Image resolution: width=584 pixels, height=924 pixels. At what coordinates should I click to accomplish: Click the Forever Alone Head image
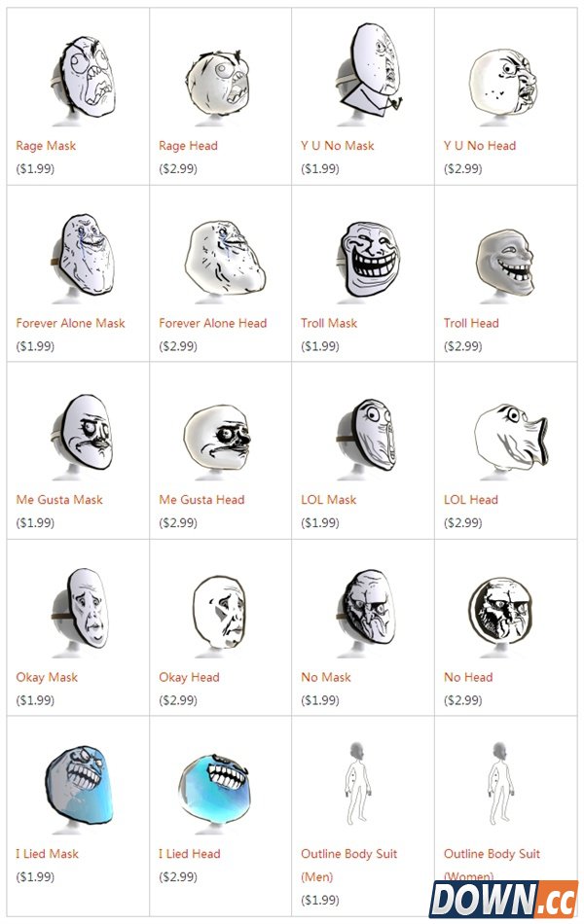(x=224, y=261)
